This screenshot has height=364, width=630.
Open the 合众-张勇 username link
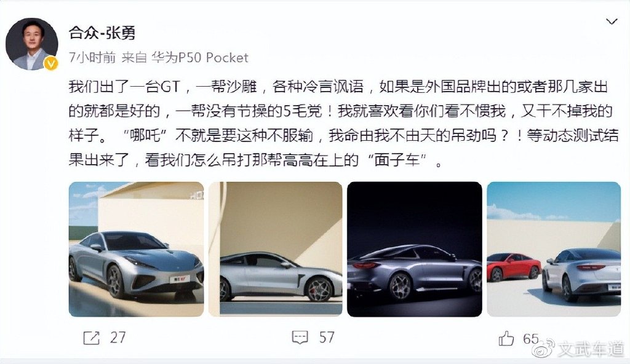point(102,33)
